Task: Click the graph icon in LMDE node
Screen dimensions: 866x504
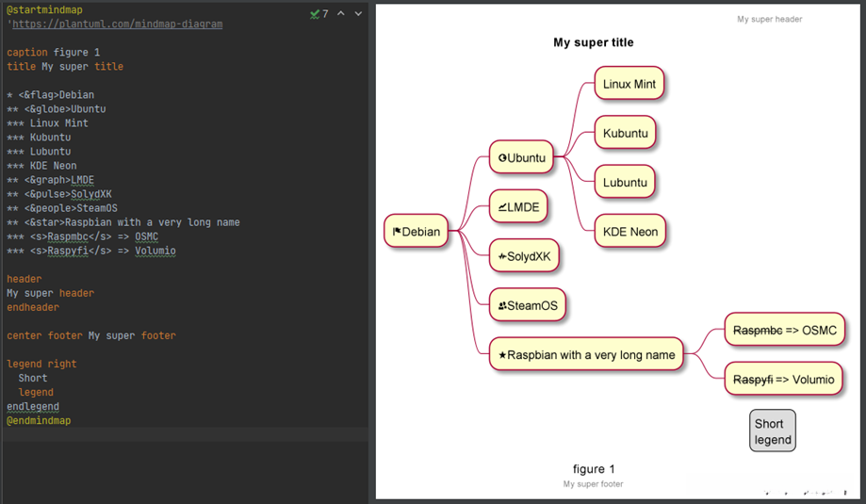Action: tap(502, 206)
